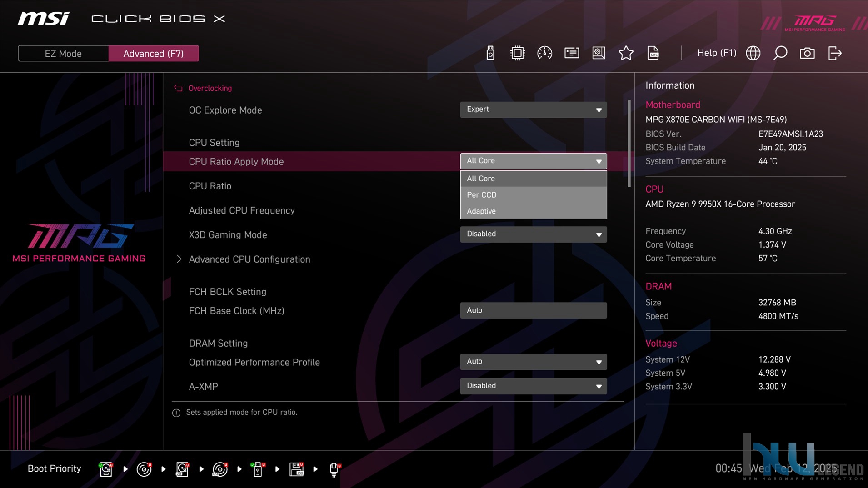Click the Boot Priority label
Screen dimensions: 868x488
point(54,468)
